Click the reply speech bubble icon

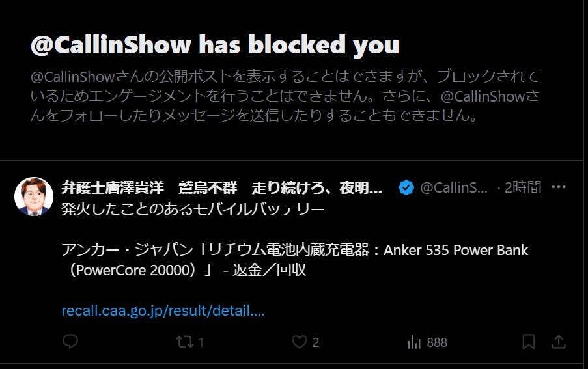(70, 341)
